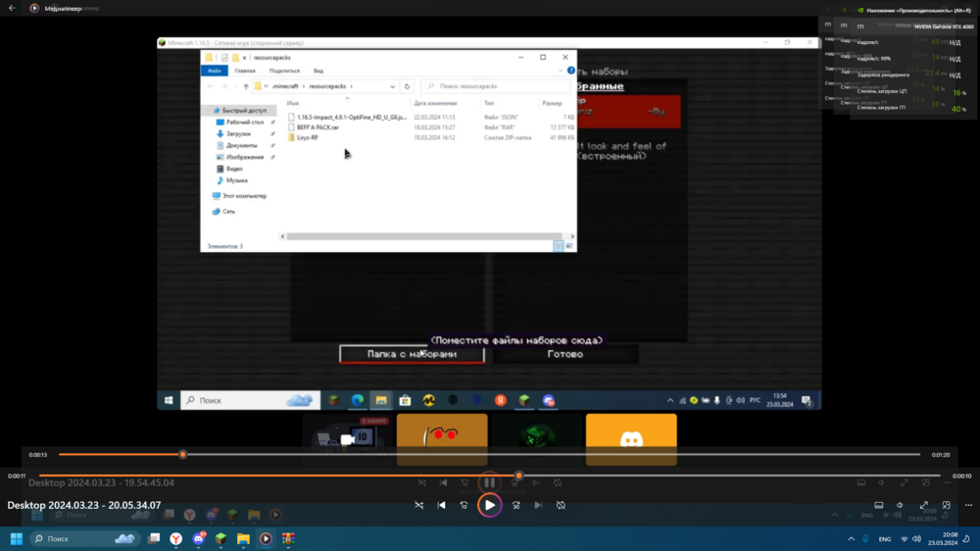Open more options menu in the player
Image resolution: width=980 pixels, height=551 pixels.
[968, 505]
